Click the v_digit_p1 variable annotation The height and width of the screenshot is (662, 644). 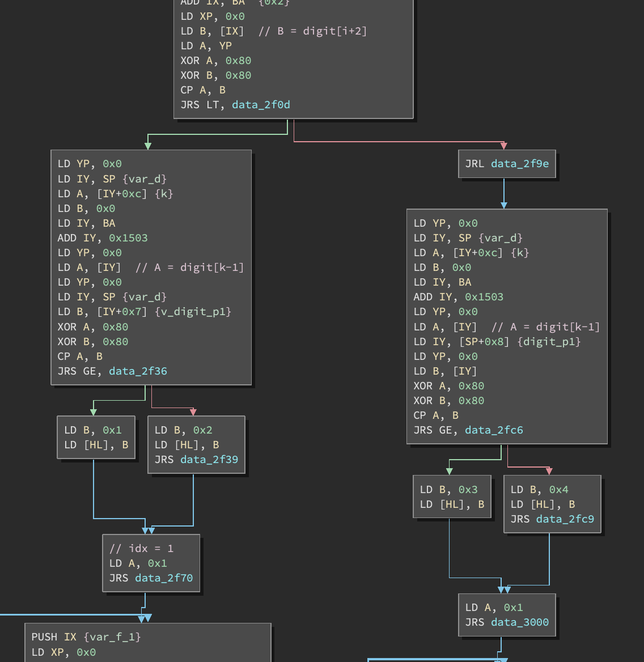click(193, 312)
